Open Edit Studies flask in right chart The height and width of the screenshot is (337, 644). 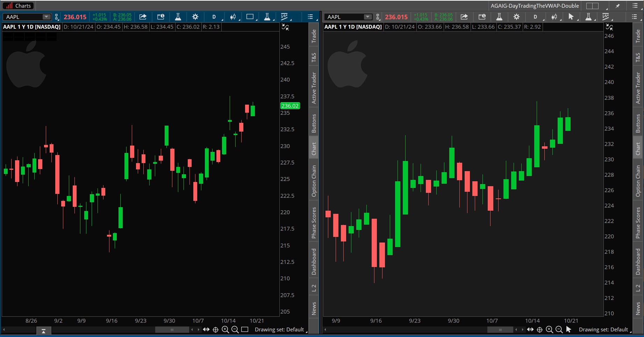coord(499,17)
